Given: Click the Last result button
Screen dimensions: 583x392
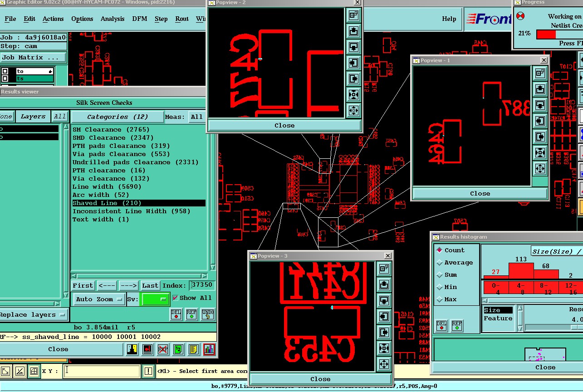Looking at the screenshot, I should (150, 285).
